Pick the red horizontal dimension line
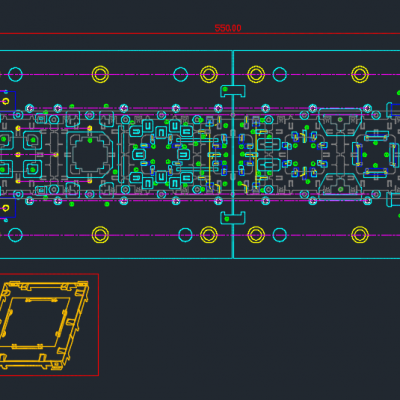The width and height of the screenshot is (400, 400). 200,33
